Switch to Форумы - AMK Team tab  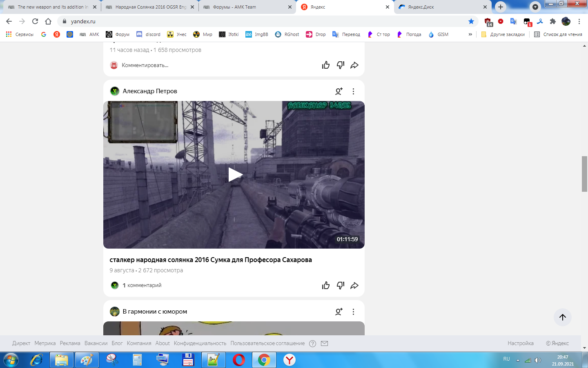[x=247, y=7]
